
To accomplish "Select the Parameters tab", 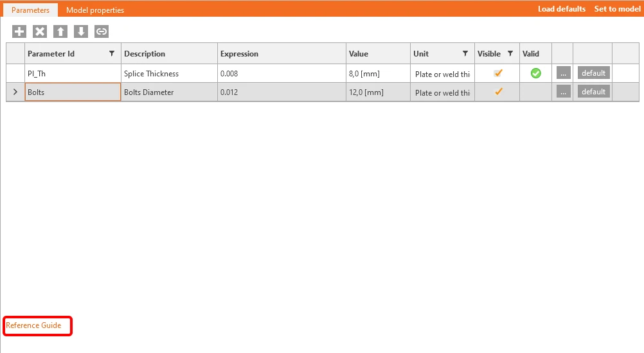I will click(30, 10).
